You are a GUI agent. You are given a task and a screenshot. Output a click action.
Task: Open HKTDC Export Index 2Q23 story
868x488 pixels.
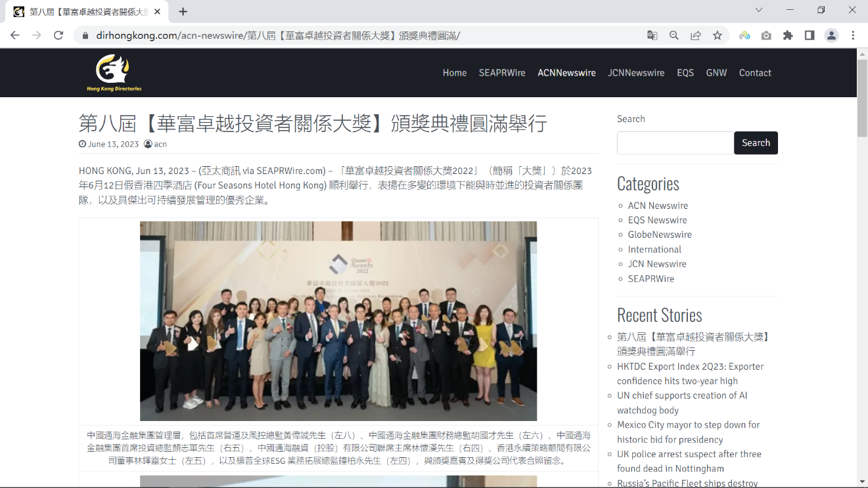coord(690,374)
